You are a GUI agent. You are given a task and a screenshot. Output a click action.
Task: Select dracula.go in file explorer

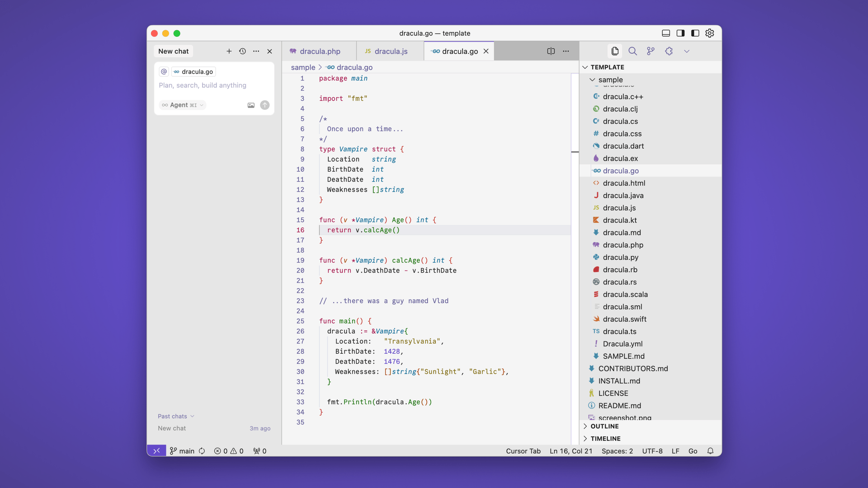coord(651,171)
